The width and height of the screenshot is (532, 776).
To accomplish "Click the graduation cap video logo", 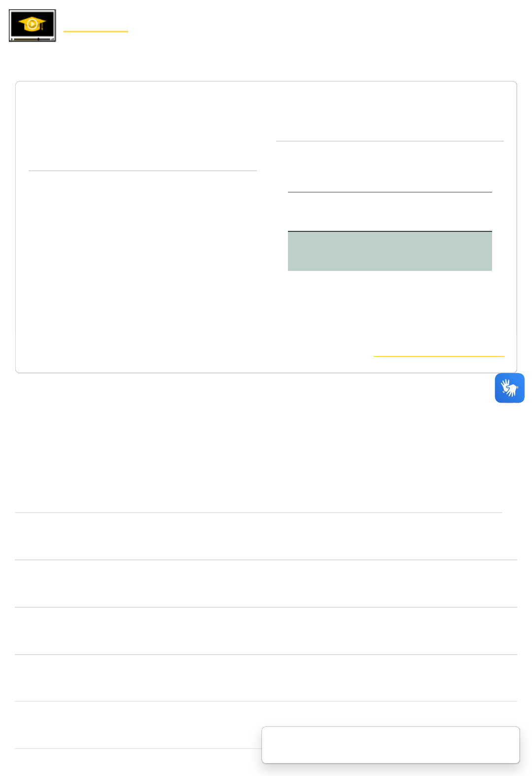I will click(x=33, y=25).
